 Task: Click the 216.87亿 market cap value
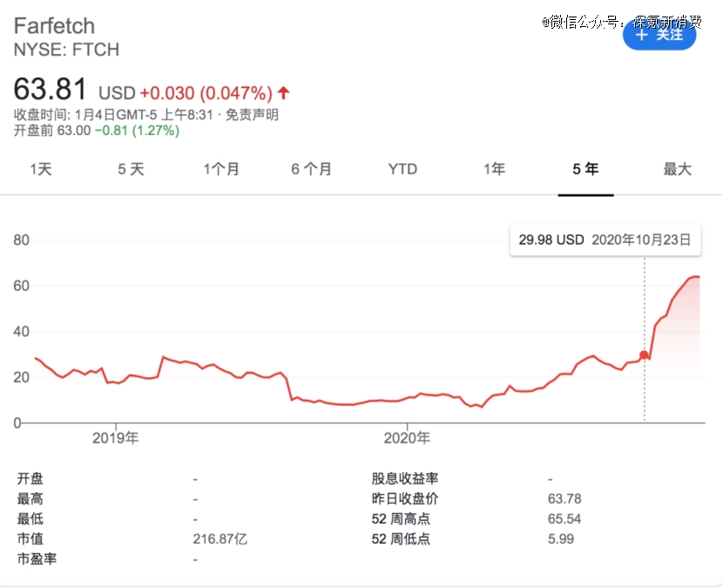(x=220, y=538)
